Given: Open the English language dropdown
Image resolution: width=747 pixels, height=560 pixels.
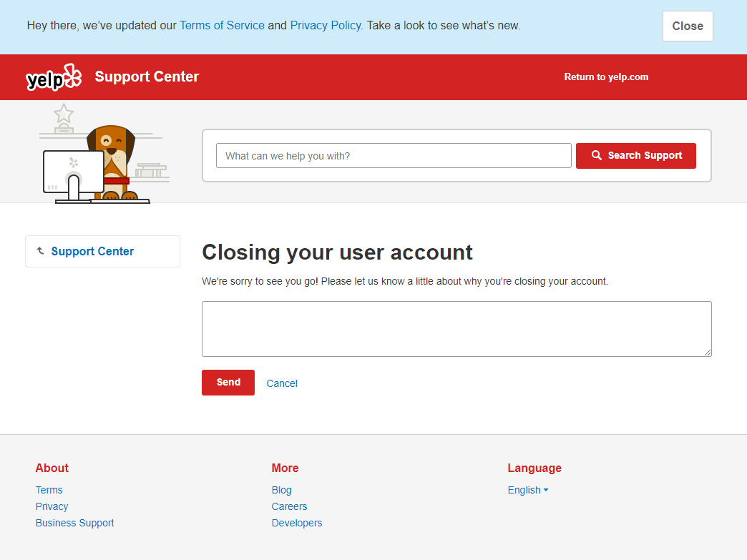Looking at the screenshot, I should [x=528, y=490].
